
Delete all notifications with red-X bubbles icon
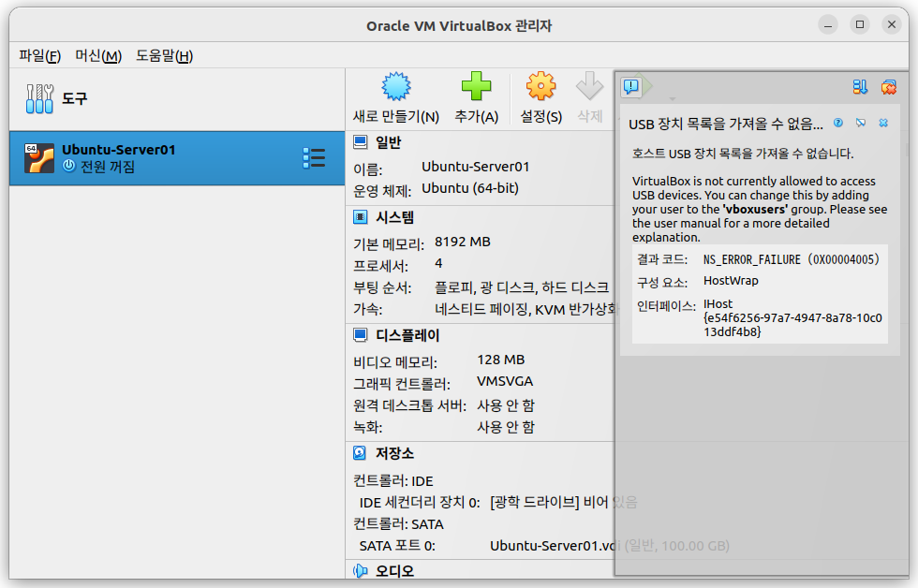pyautogui.click(x=888, y=87)
